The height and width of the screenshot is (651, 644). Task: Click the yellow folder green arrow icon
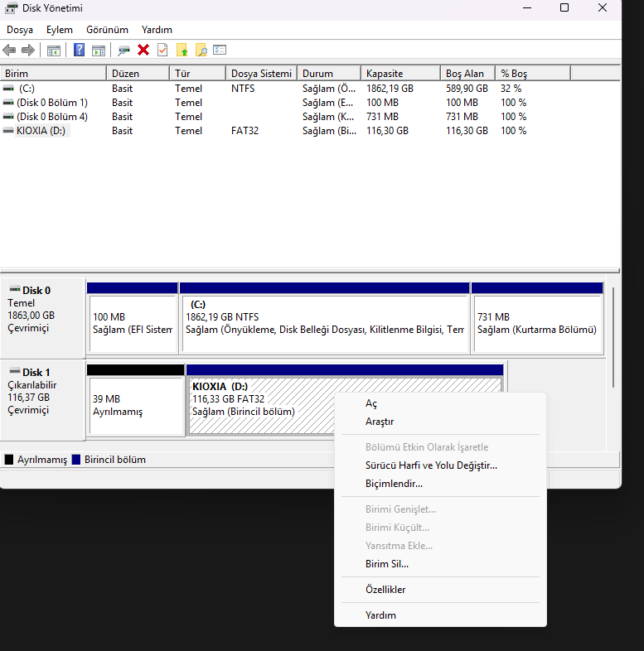(182, 51)
